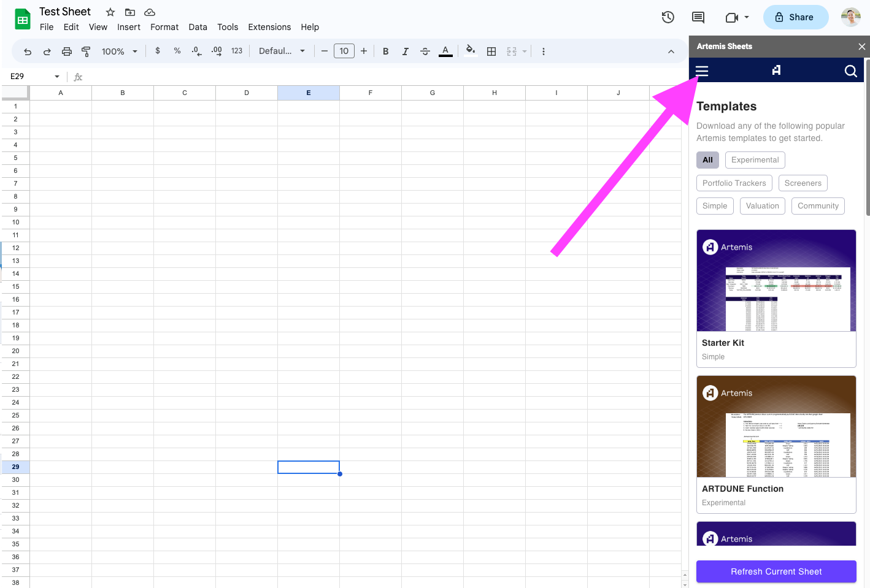
Task: Open the View menu
Action: pyautogui.click(x=98, y=27)
